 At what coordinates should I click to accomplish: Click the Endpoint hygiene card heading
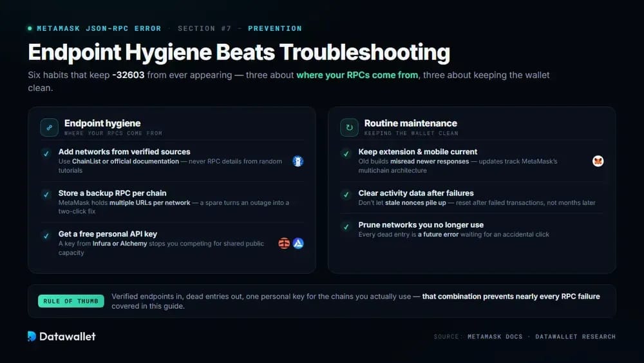(x=102, y=123)
